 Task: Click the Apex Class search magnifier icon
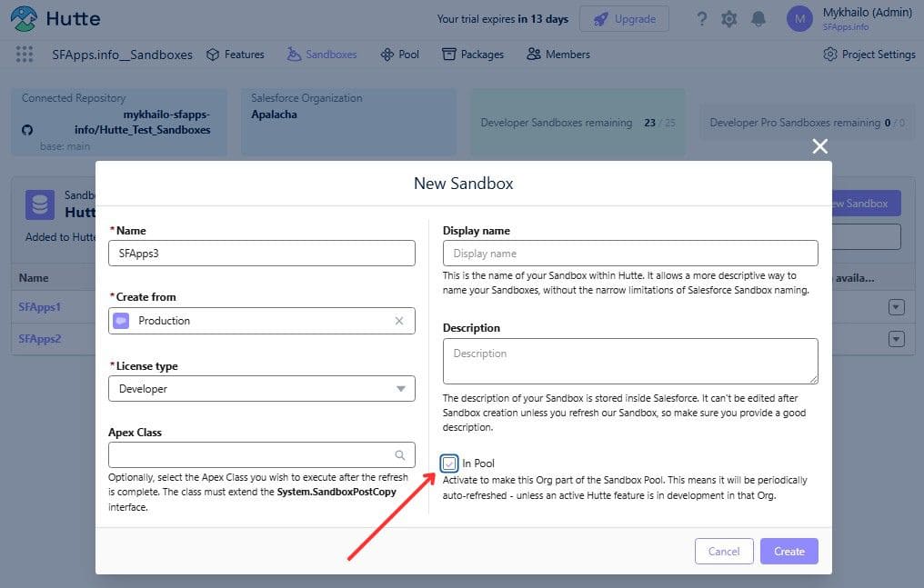pyautogui.click(x=399, y=455)
